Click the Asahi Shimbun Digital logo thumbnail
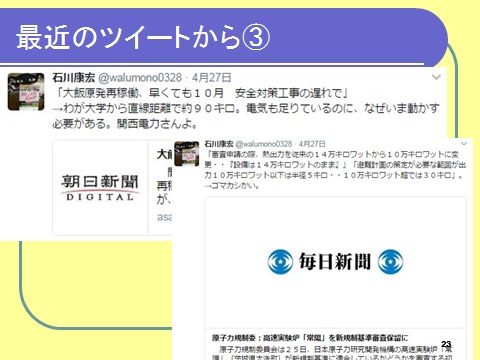This screenshot has height=360, width=480. coord(100,188)
